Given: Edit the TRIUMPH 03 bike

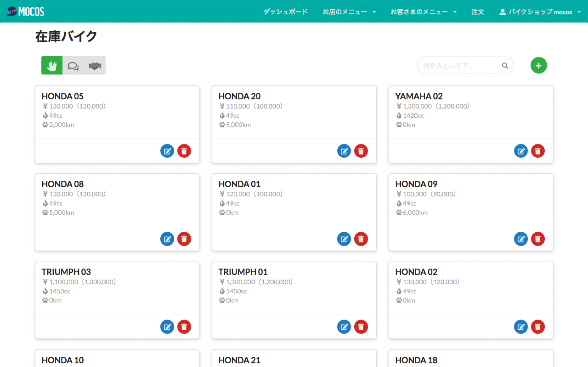Looking at the screenshot, I should click(167, 327).
